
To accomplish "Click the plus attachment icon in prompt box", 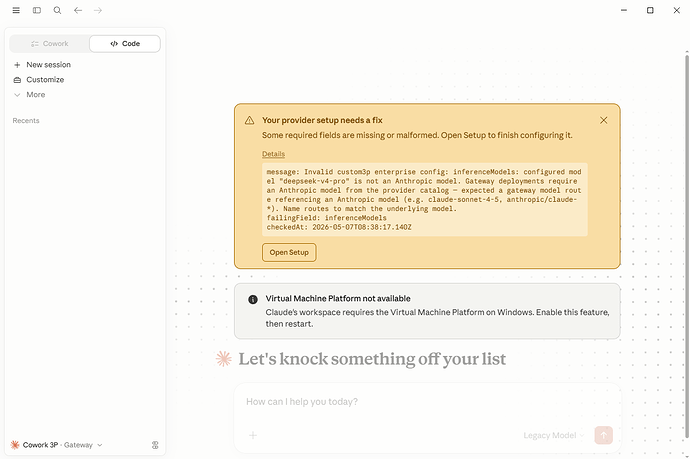I will point(253,435).
